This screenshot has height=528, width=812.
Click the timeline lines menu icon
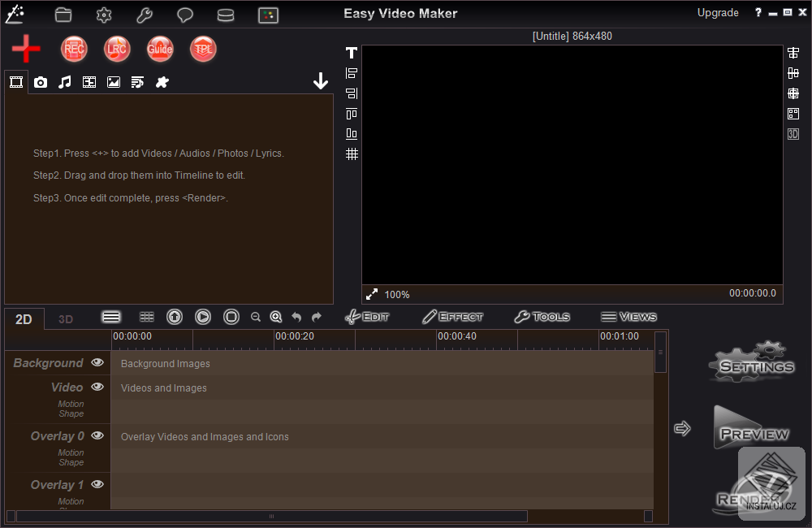pos(111,317)
